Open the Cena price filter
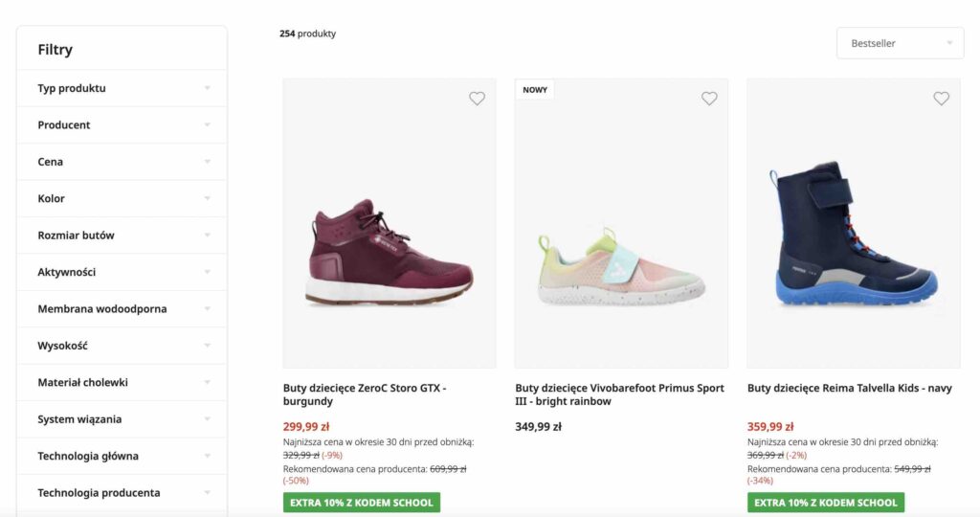 click(122, 162)
